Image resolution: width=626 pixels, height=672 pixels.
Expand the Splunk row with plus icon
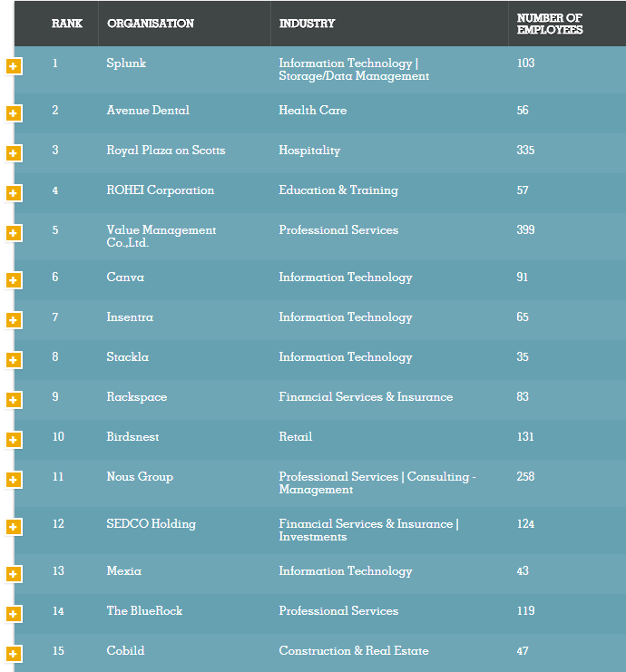point(14,66)
